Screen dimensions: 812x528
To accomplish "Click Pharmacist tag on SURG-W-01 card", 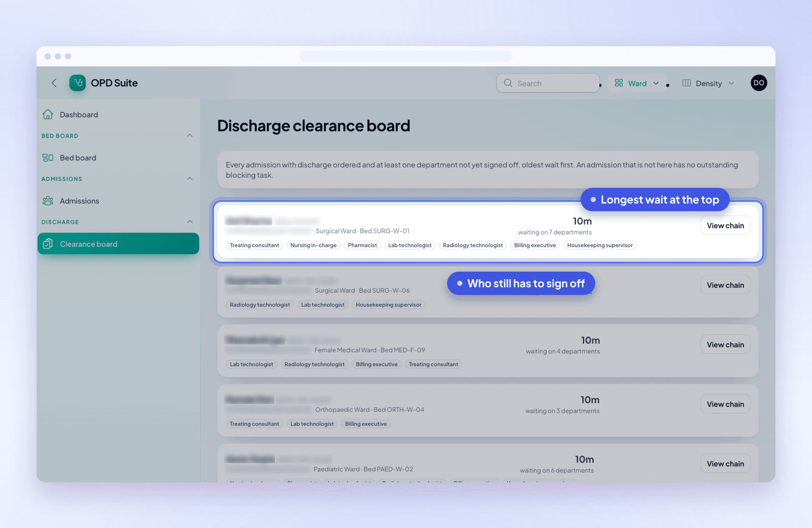I will (x=362, y=245).
